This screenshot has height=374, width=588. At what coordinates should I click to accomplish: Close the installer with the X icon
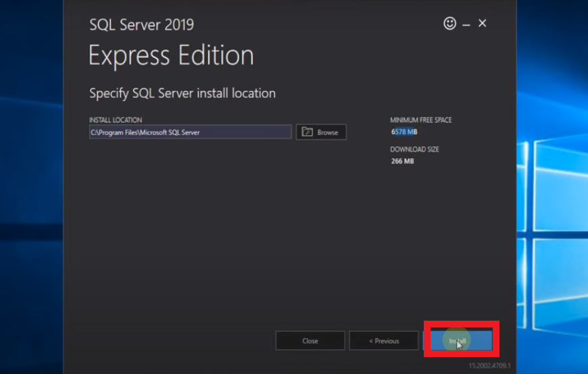point(483,23)
